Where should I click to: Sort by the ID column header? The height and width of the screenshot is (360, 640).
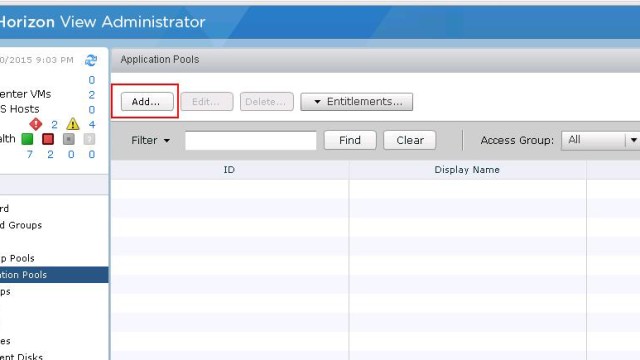point(229,170)
